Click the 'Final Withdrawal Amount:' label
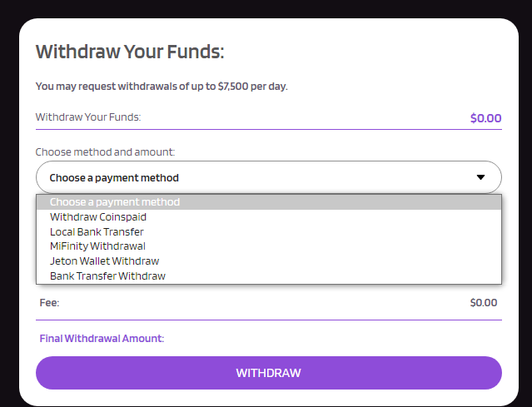The height and width of the screenshot is (407, 532). [102, 339]
